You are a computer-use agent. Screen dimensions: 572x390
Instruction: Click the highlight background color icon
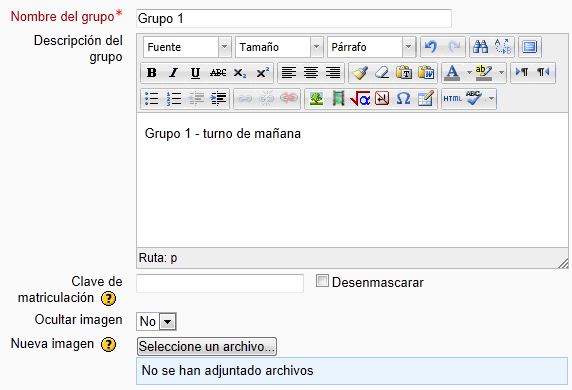coord(484,73)
